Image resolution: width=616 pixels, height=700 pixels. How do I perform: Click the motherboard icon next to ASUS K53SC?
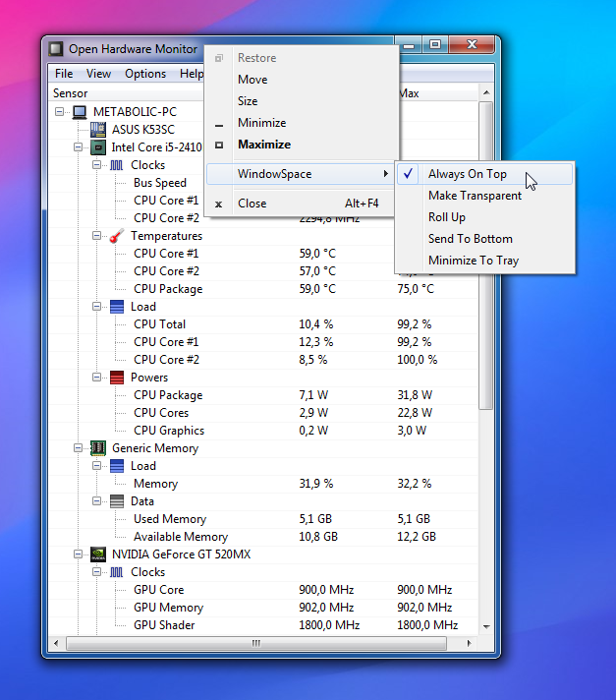98,130
